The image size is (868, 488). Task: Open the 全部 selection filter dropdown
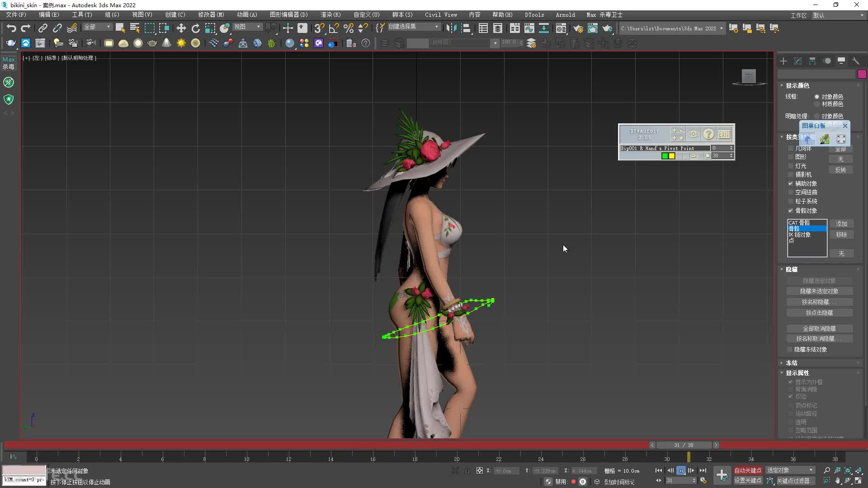pos(97,27)
